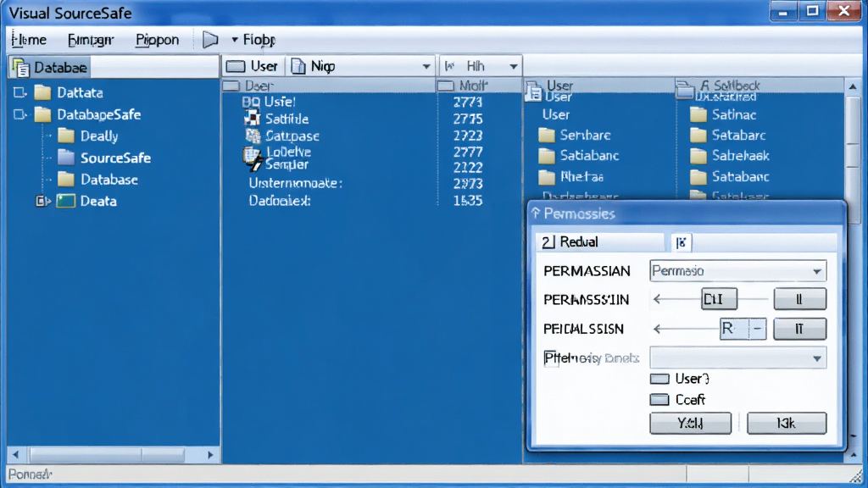The image size is (868, 488).
Task: Click the IT button in PEICIALSSISN row
Action: click(x=800, y=329)
